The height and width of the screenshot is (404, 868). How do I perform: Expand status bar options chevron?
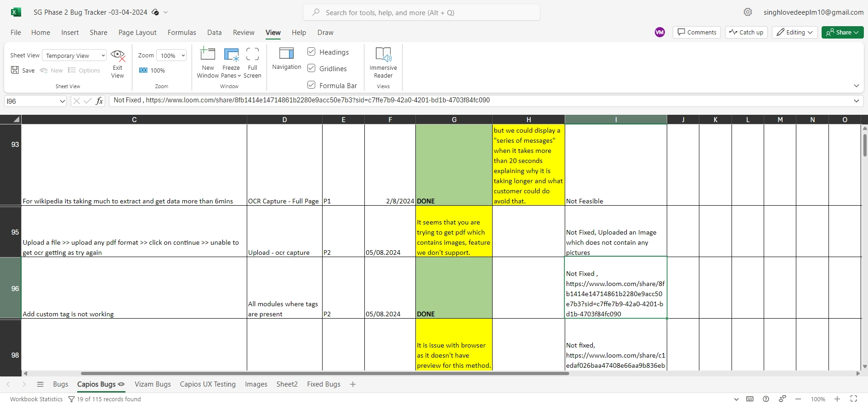[x=737, y=399]
